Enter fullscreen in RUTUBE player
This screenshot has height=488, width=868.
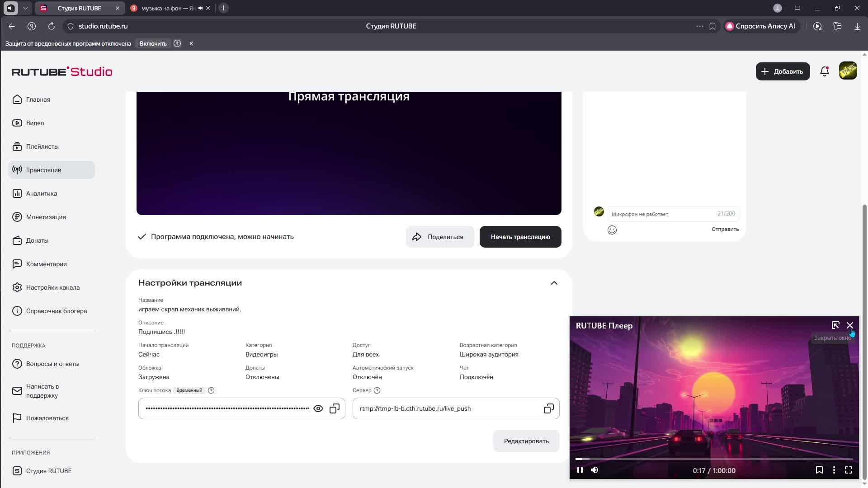pos(849,470)
